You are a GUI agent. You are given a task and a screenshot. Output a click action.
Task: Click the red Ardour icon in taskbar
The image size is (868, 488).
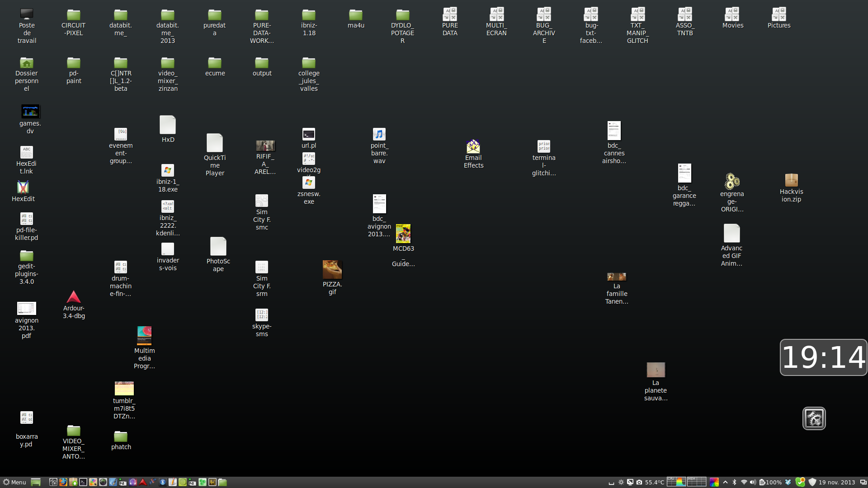coord(143,482)
